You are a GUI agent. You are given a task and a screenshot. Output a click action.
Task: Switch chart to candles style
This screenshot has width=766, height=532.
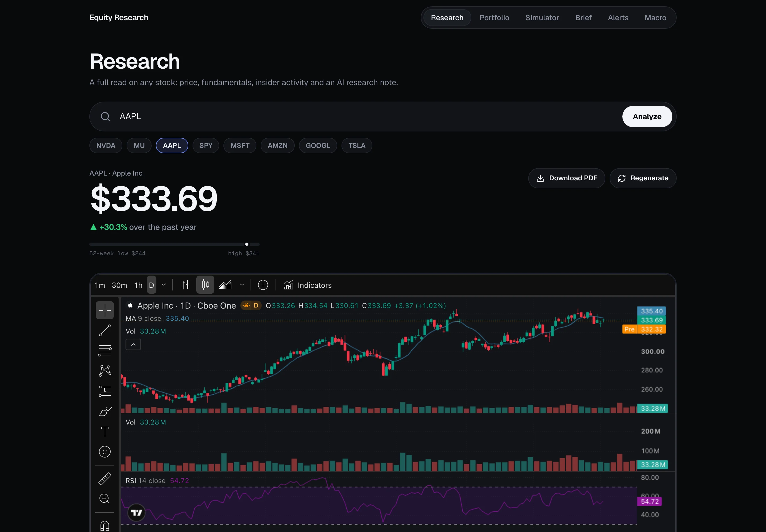[x=205, y=285]
